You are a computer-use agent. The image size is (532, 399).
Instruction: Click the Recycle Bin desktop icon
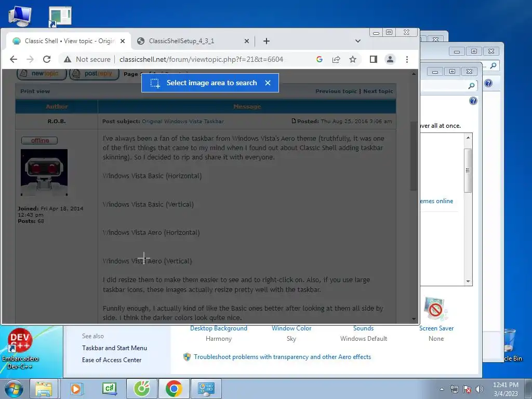point(510,345)
